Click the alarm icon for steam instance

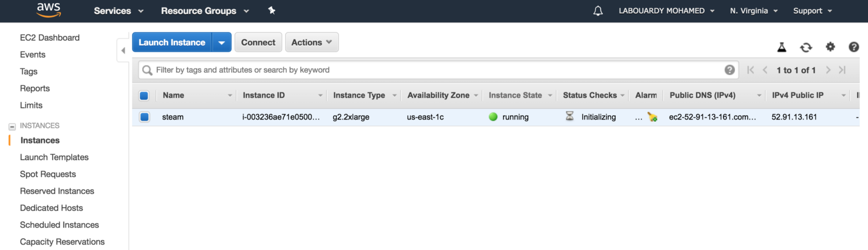(x=652, y=117)
